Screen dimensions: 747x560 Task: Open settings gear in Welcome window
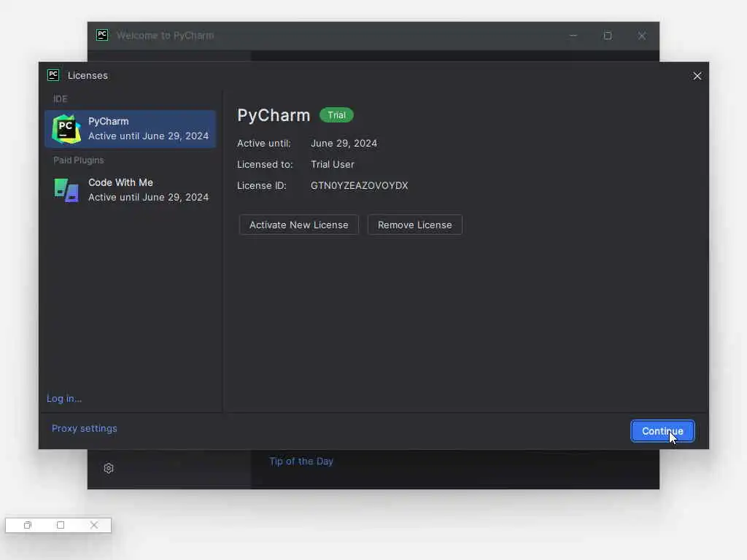coord(109,469)
